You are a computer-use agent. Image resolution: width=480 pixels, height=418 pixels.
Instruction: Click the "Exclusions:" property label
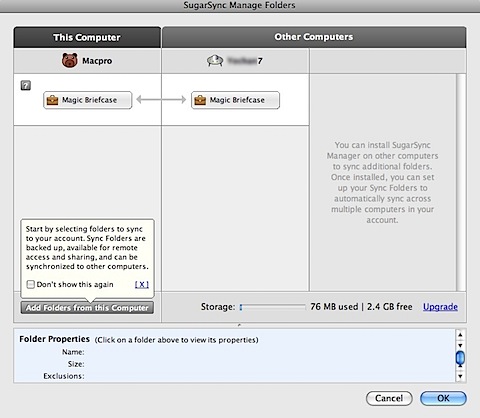click(64, 376)
